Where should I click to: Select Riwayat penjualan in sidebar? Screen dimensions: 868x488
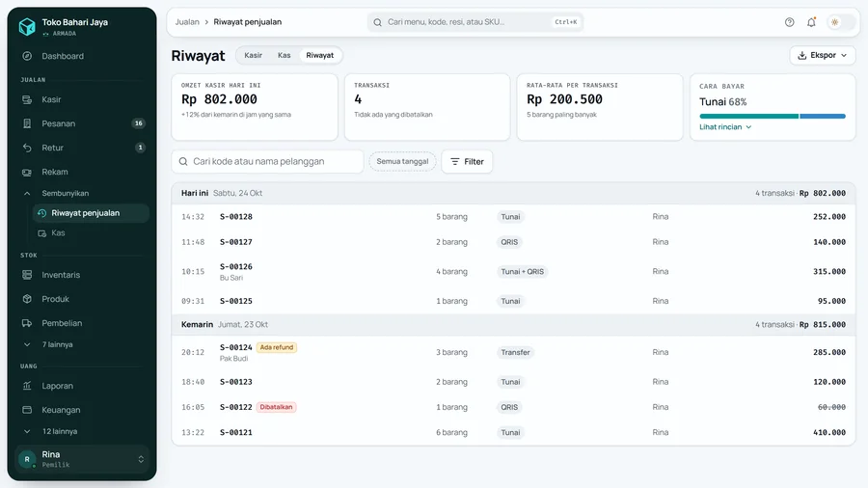pos(91,213)
